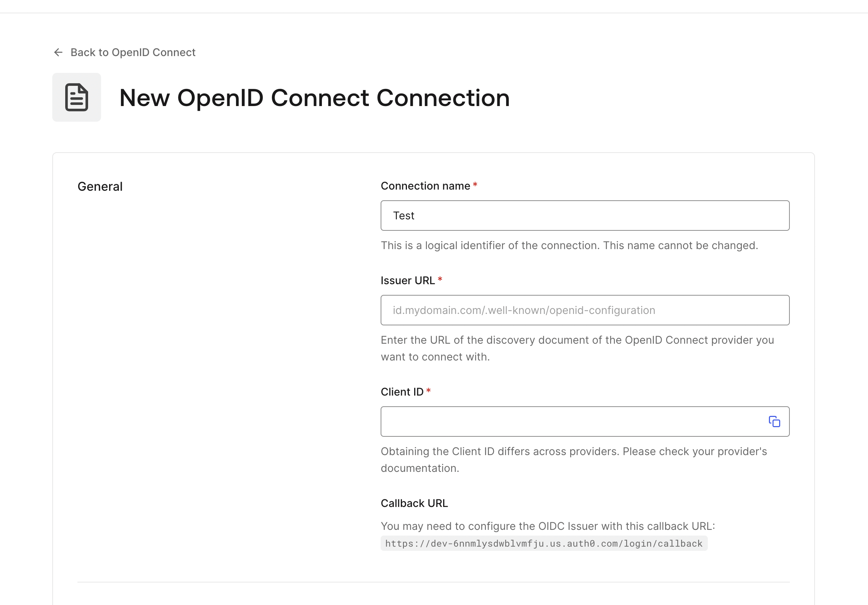The image size is (868, 605).
Task: Click the Connection name label
Action: tap(425, 186)
